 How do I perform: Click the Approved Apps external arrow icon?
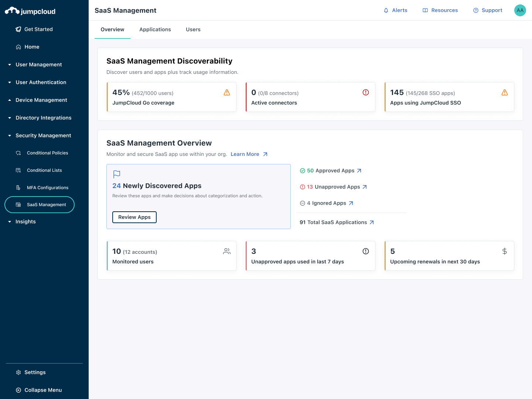click(x=359, y=171)
